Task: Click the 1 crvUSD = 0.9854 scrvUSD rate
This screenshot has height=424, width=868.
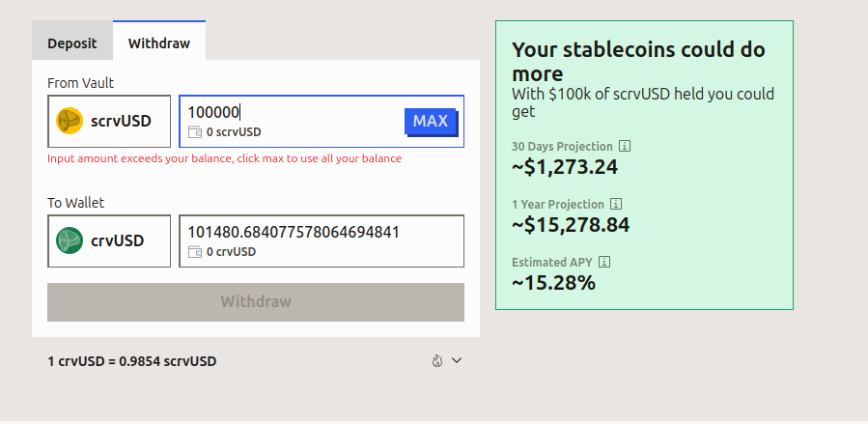Action: pos(131,361)
